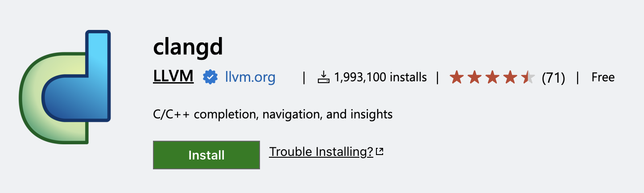Image resolution: width=644 pixels, height=193 pixels.
Task: Open the (71) review count
Action: (x=553, y=78)
